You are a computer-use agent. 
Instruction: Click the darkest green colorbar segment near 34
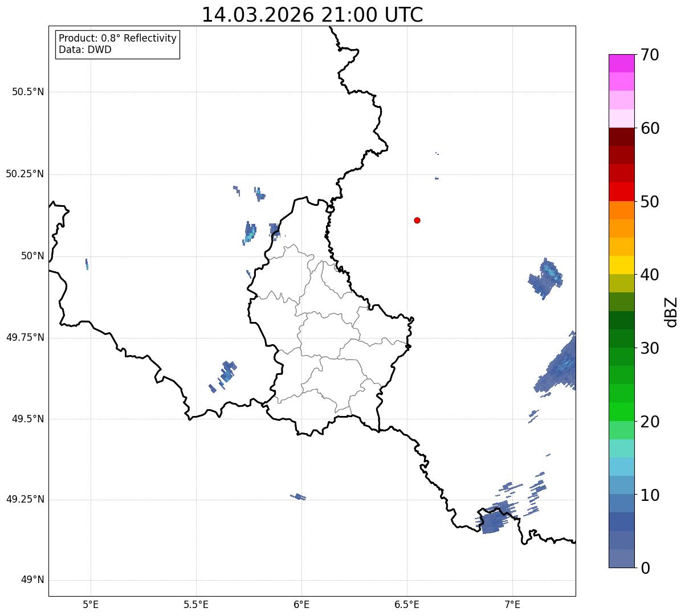click(x=621, y=320)
